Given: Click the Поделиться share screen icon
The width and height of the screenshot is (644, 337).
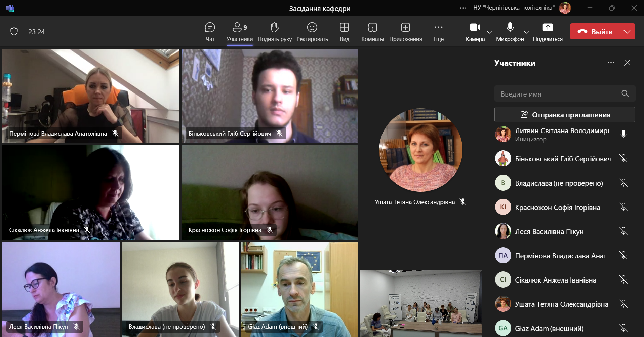Looking at the screenshot, I should coord(548,32).
